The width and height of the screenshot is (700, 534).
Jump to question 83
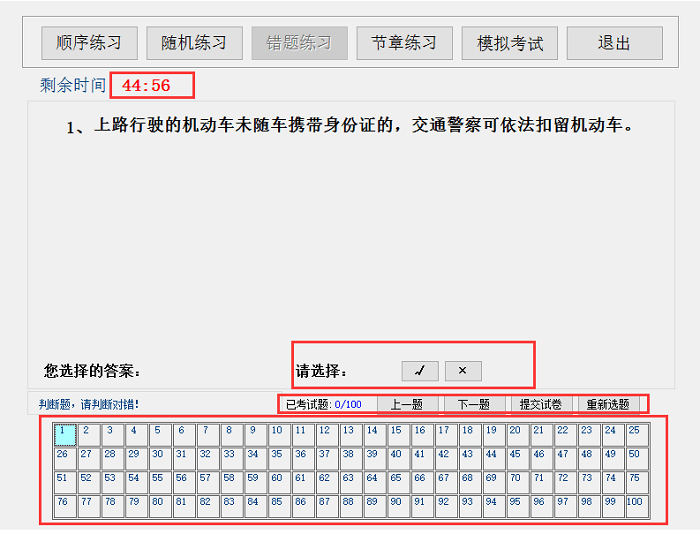point(232,506)
